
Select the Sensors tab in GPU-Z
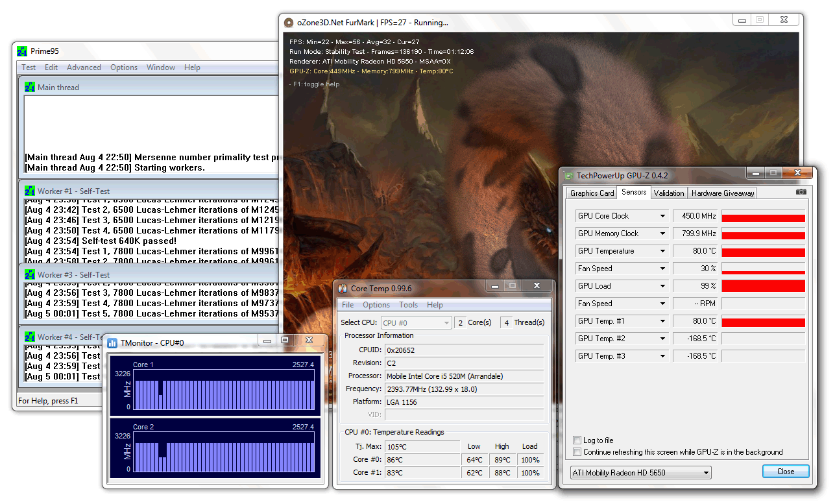pos(633,192)
